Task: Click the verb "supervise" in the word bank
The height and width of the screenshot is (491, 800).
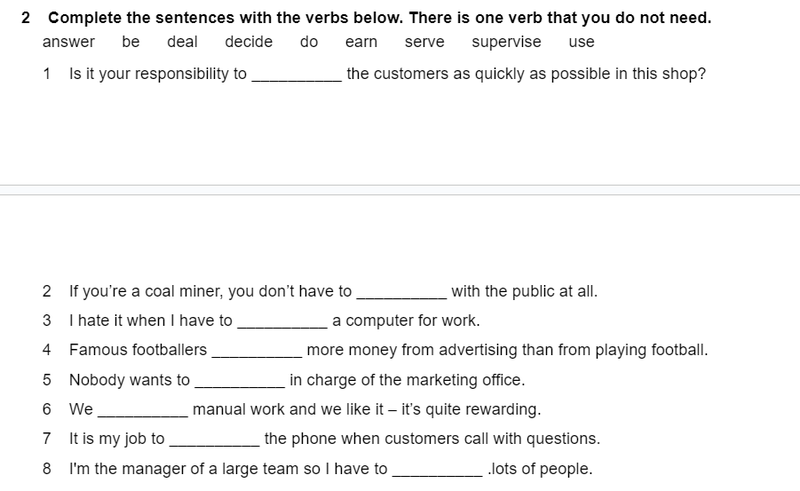Action: tap(507, 42)
